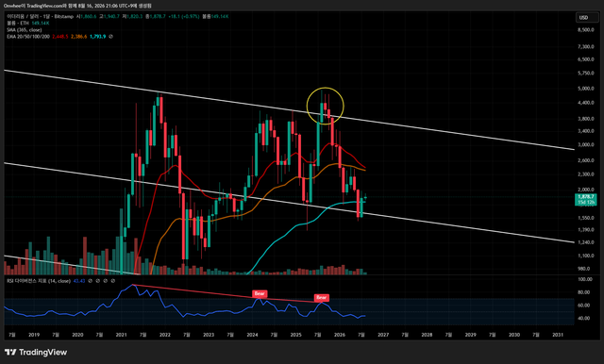Click the low price 1,820.3
Viewport: 604px width, 364px height.
click(x=134, y=17)
